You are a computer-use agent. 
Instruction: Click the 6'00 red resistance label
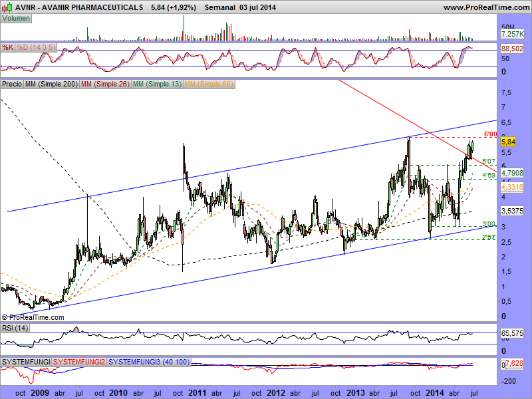[x=490, y=135]
